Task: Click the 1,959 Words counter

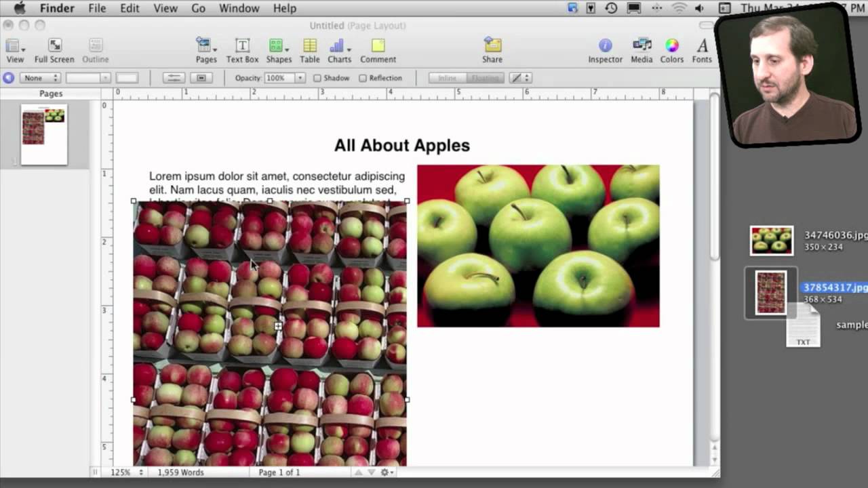Action: tap(180, 472)
